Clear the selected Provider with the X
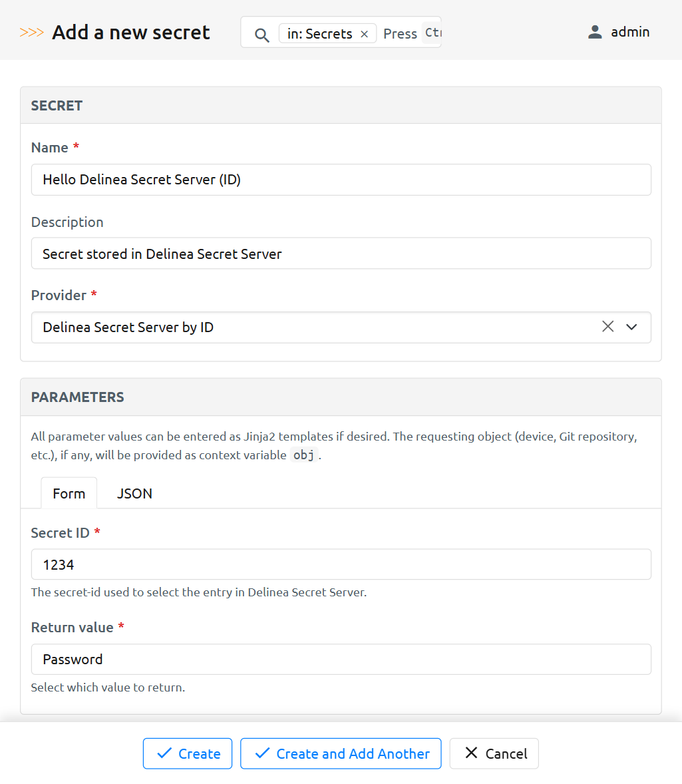Screen dimensions: 682x784 pos(607,327)
